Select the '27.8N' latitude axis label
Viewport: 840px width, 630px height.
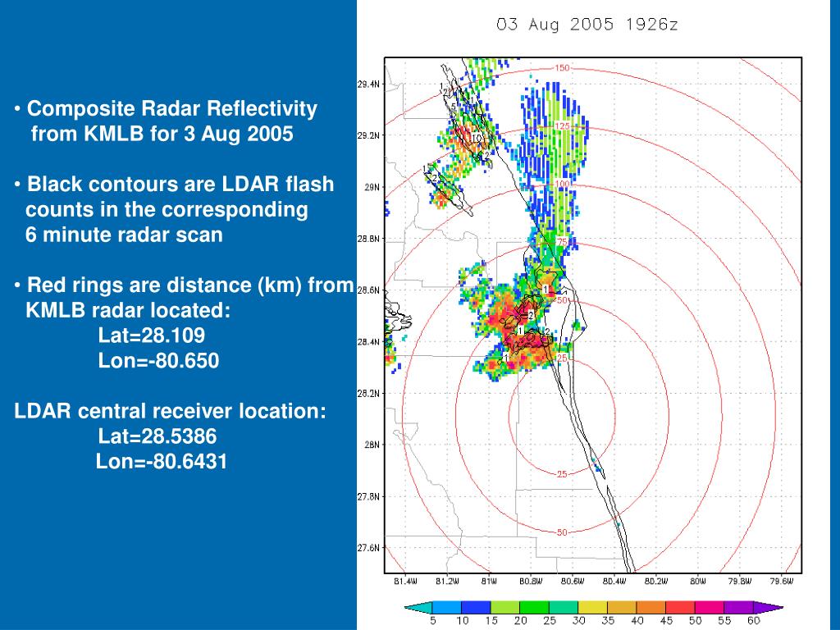[368, 496]
